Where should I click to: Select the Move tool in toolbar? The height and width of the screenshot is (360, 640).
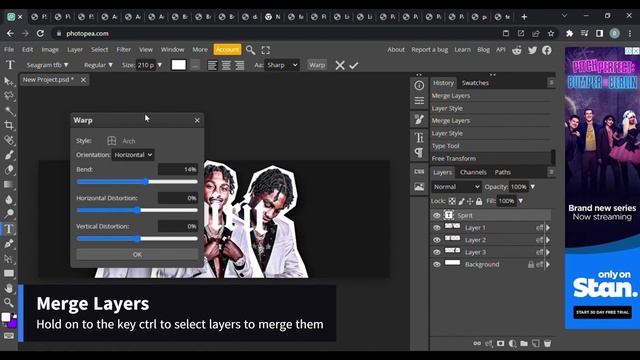pyautogui.click(x=9, y=81)
